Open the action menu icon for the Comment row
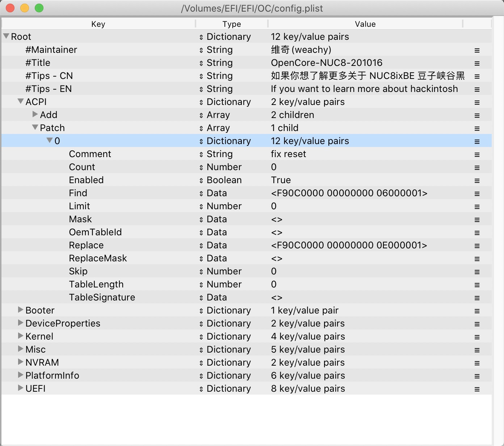 click(477, 154)
